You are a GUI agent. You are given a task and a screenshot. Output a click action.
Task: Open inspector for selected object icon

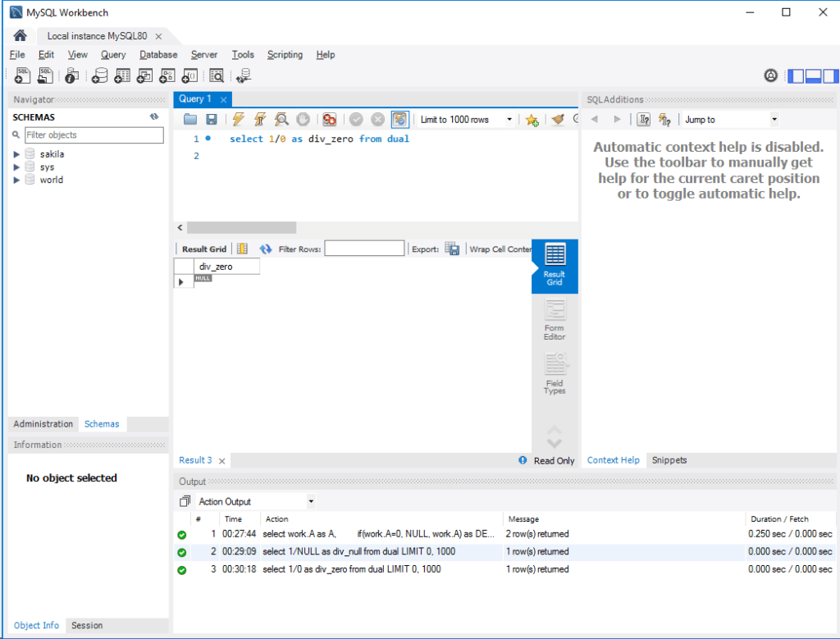[x=72, y=75]
